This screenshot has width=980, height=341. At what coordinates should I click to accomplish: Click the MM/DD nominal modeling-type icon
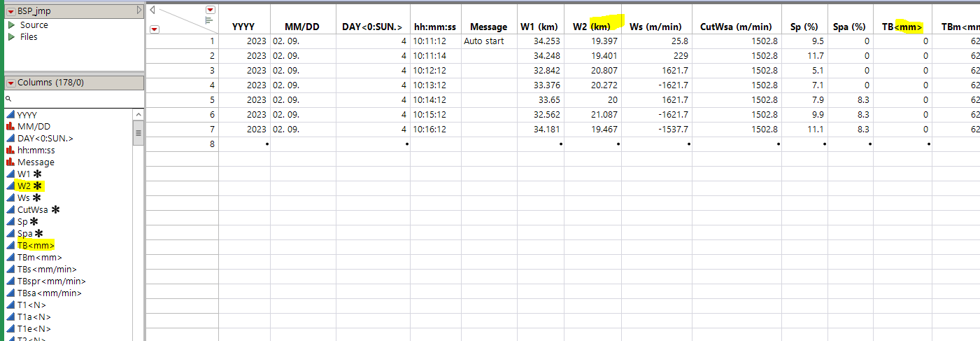point(10,127)
